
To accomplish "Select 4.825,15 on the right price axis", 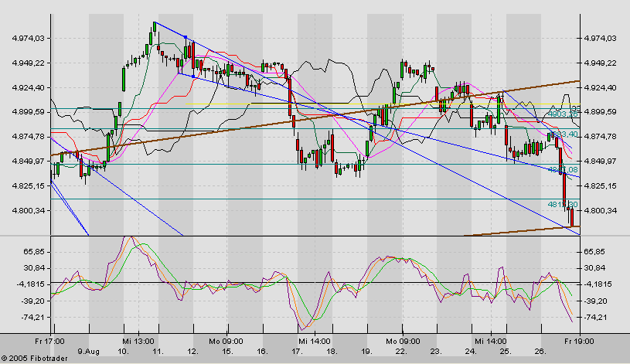I will pyautogui.click(x=602, y=186).
